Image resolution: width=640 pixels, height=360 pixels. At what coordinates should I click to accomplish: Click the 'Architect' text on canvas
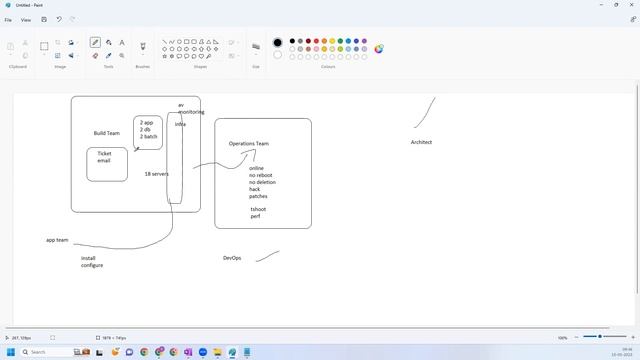pos(421,142)
